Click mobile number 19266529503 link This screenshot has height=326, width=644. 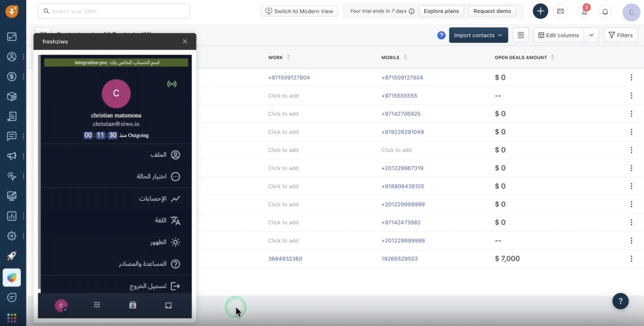point(399,259)
